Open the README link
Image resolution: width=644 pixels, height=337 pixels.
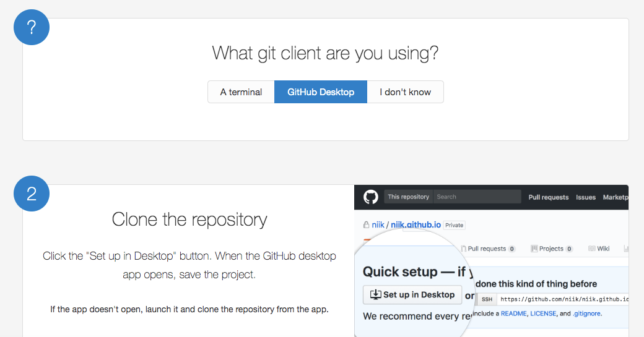click(513, 314)
